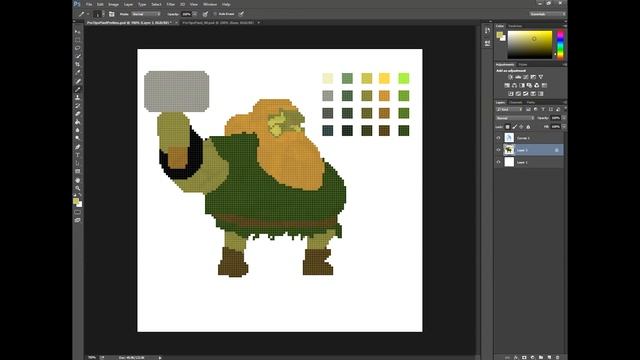The height and width of the screenshot is (360, 640).
Task: Select the Eraser tool
Action: tap(78, 114)
